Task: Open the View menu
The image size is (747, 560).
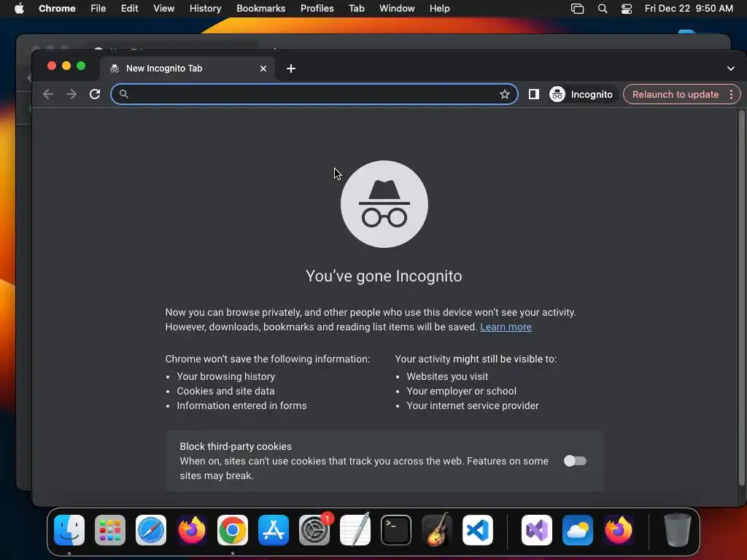Action: tap(163, 9)
